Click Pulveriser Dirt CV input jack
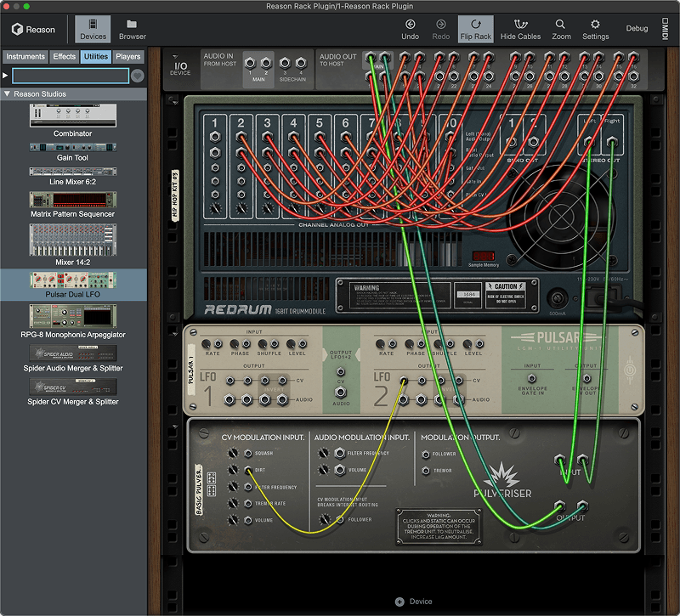The width and height of the screenshot is (680, 616). coord(248,470)
